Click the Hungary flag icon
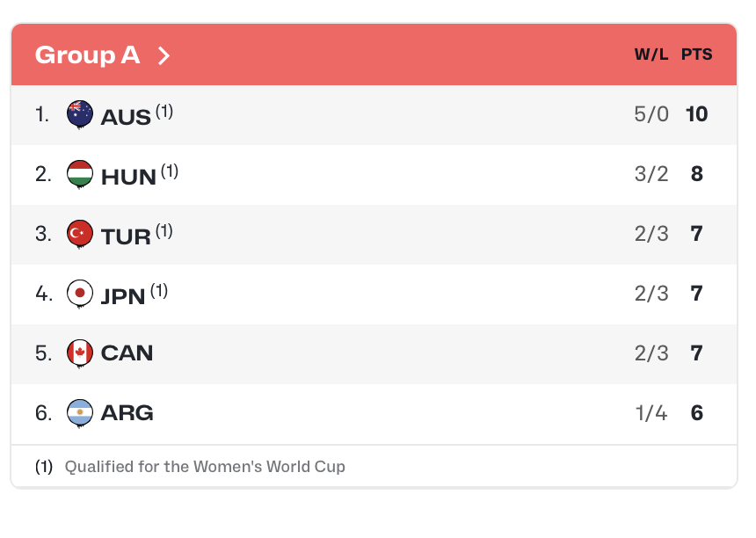Viewport: 756px width, 538px height. (80, 174)
